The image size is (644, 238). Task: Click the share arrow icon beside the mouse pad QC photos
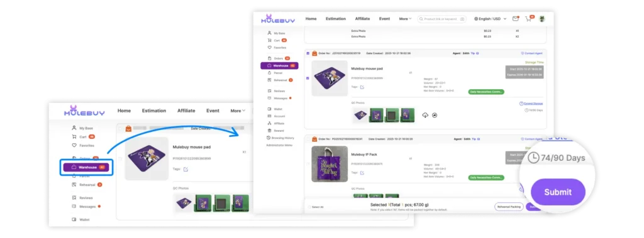coord(435,116)
